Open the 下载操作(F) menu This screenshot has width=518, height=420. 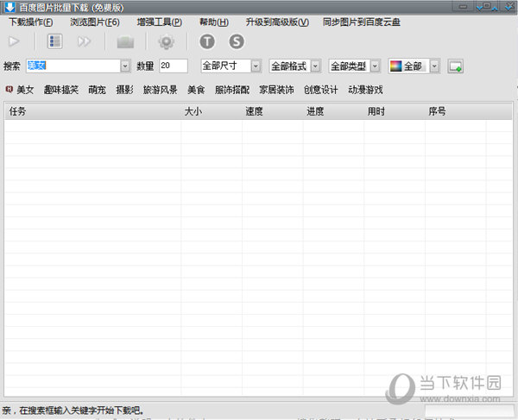click(x=31, y=22)
